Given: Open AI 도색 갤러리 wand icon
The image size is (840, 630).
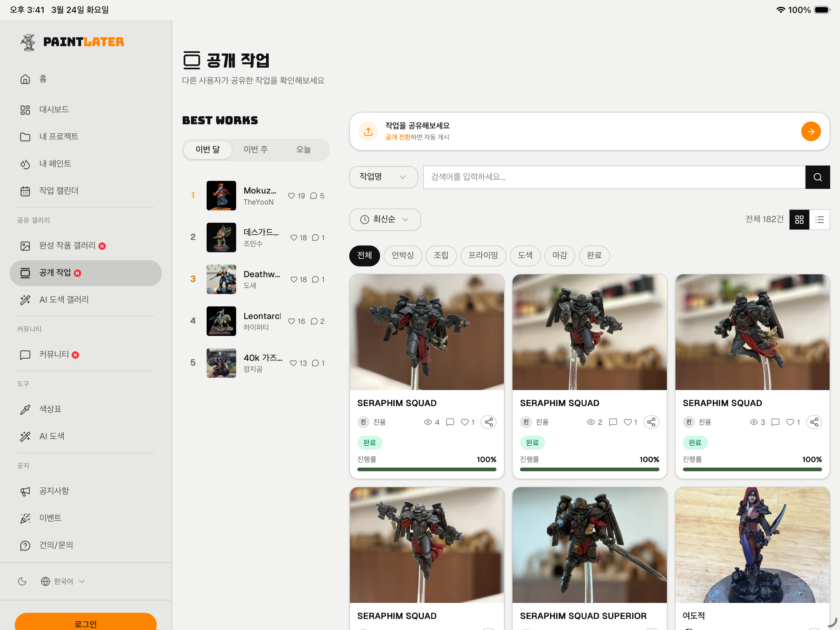Looking at the screenshot, I should (x=25, y=300).
